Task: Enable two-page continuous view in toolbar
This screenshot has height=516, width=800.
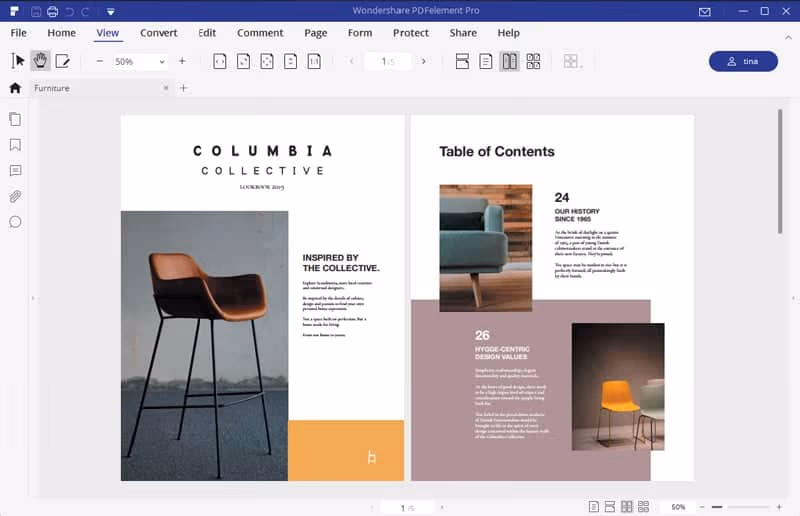Action: (533, 61)
